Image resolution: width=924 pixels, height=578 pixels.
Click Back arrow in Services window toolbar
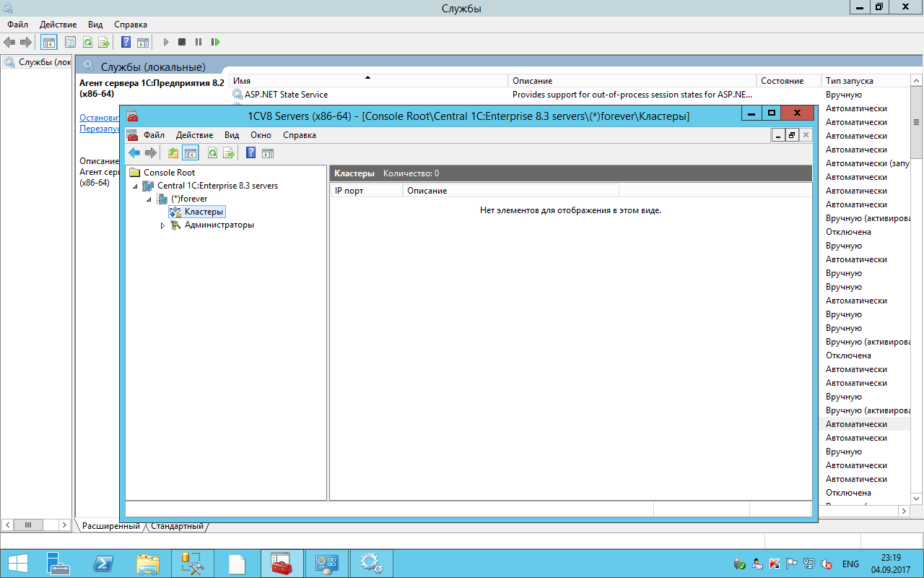(x=9, y=42)
